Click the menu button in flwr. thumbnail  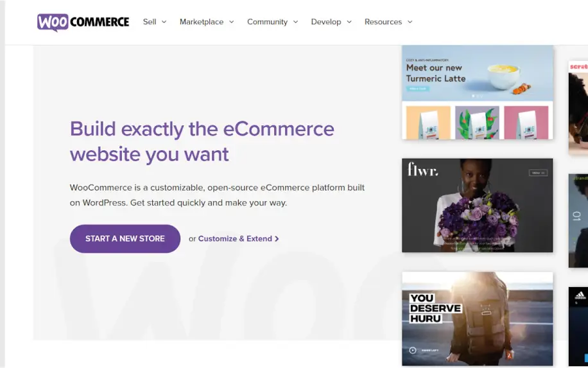[538, 173]
